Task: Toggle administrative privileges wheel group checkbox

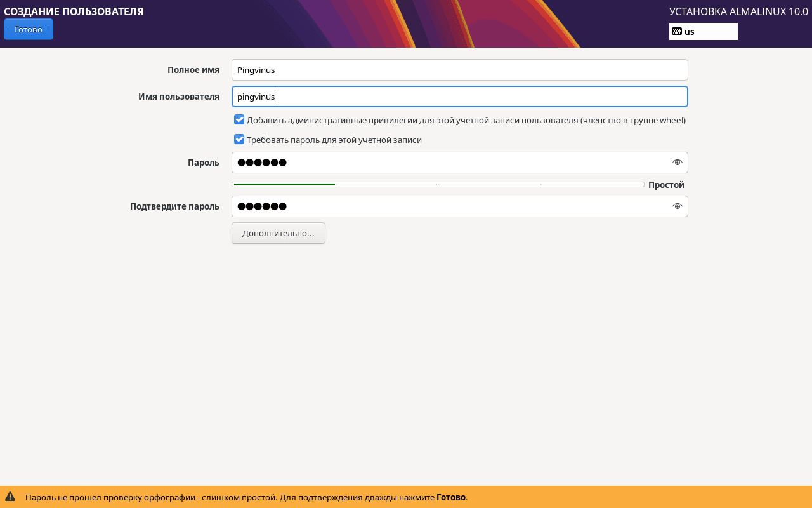Action: (x=239, y=119)
